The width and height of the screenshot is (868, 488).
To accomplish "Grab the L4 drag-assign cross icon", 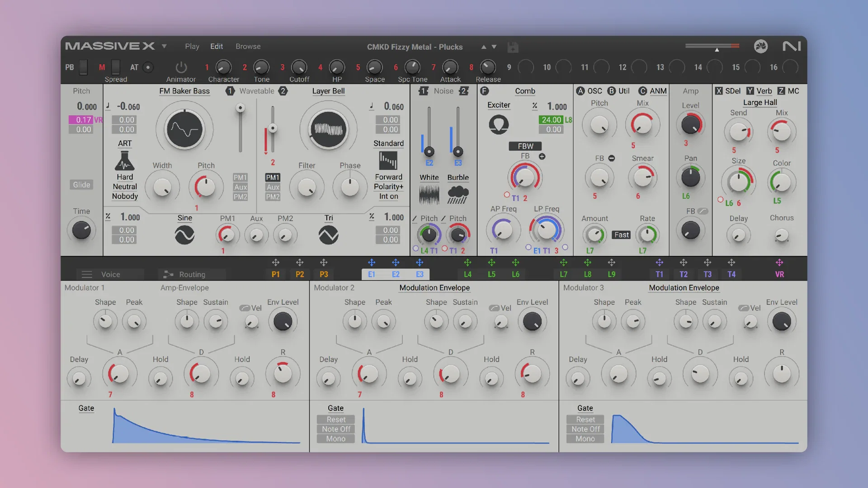I will pyautogui.click(x=467, y=263).
